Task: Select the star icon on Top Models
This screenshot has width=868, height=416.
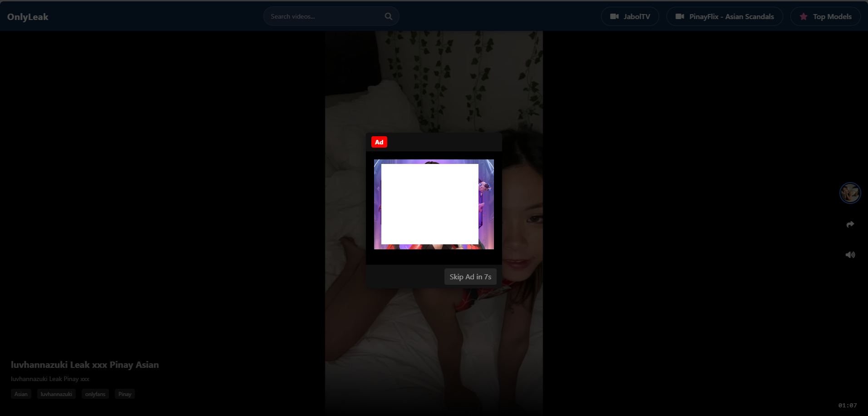Action: (x=803, y=16)
